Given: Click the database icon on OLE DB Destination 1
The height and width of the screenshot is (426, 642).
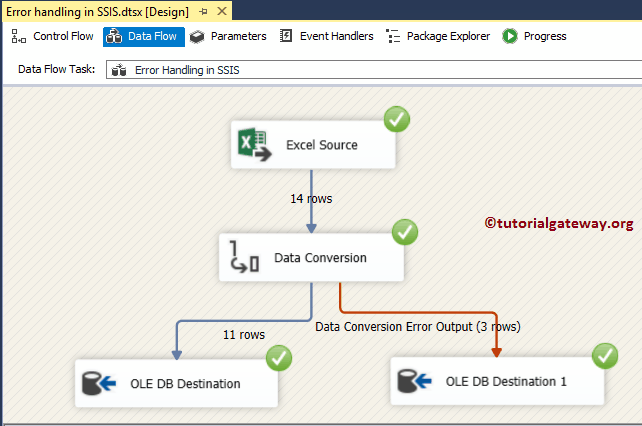Looking at the screenshot, I should coord(414,381).
